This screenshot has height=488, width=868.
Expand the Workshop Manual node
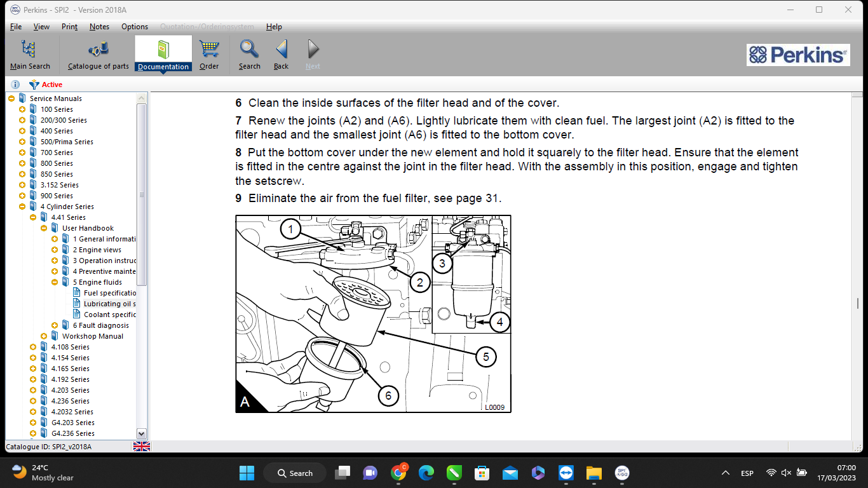[44, 336]
